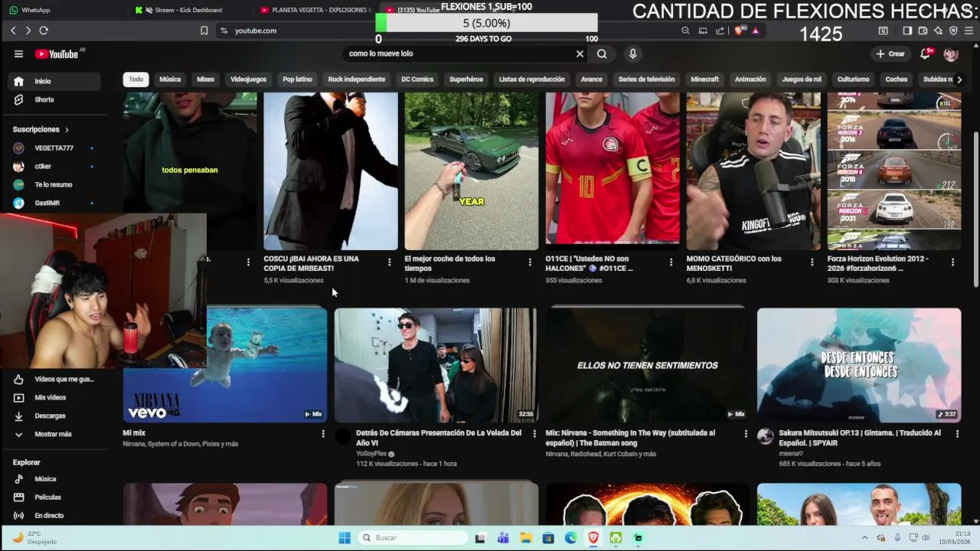Click the magnifier search button
This screenshot has height=551, width=980.
(x=602, y=54)
